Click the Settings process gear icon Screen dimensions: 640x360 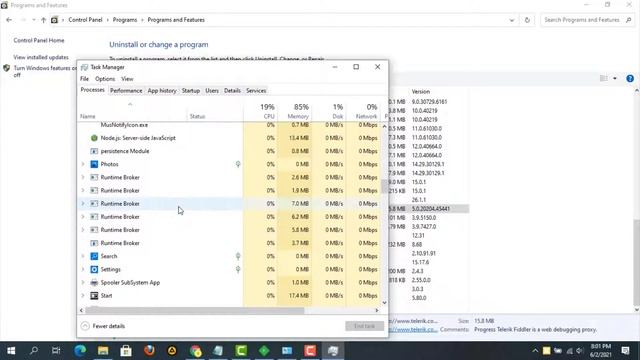[x=94, y=269]
